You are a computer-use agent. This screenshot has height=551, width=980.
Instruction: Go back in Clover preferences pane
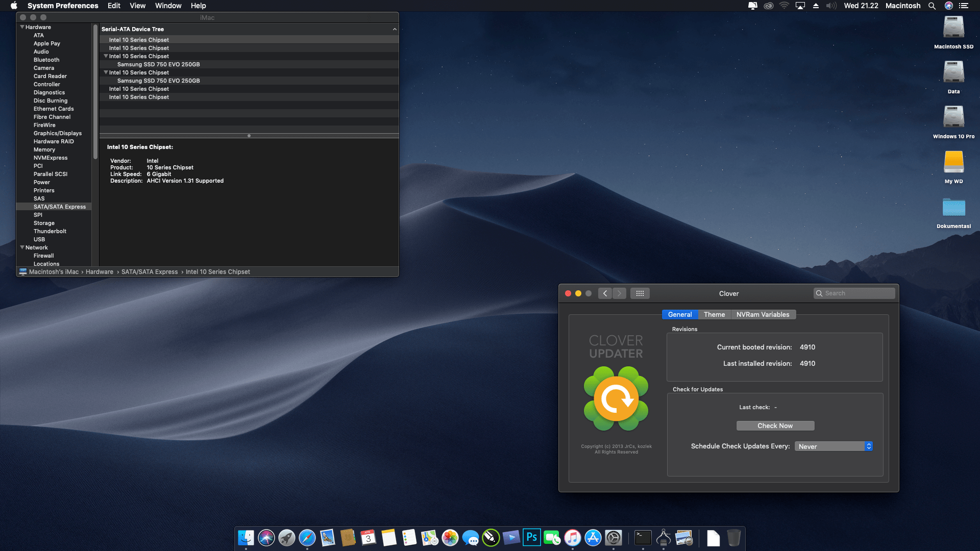pos(605,293)
